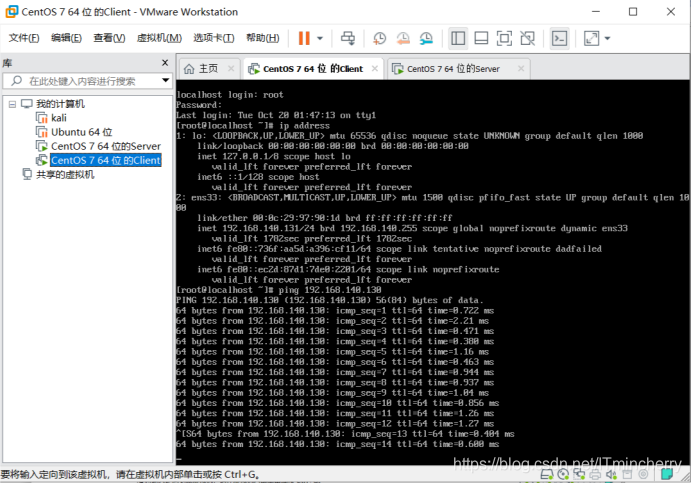Collapse the 我的计算机 tree node
692x483 pixels.
pos(12,104)
